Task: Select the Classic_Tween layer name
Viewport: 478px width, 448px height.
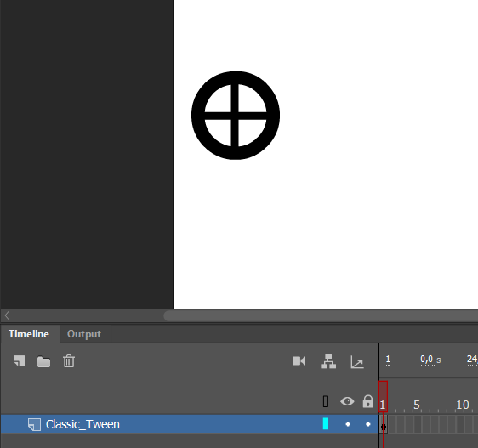Action: click(83, 424)
